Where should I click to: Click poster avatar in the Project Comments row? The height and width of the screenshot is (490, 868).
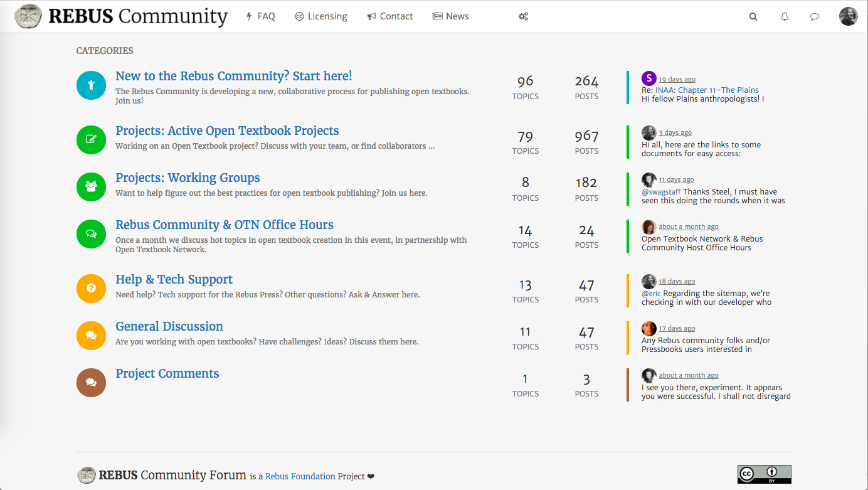click(649, 375)
